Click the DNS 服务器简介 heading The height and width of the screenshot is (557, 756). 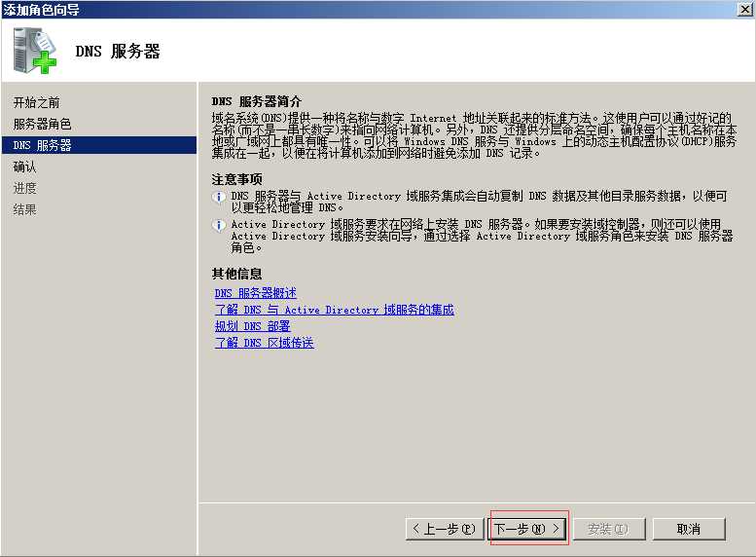[257, 101]
